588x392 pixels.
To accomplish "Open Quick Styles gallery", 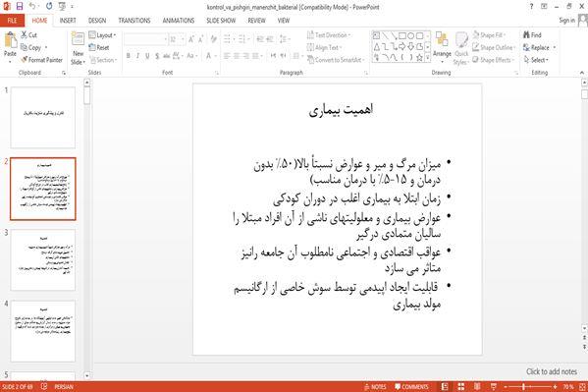I will 461,49.
